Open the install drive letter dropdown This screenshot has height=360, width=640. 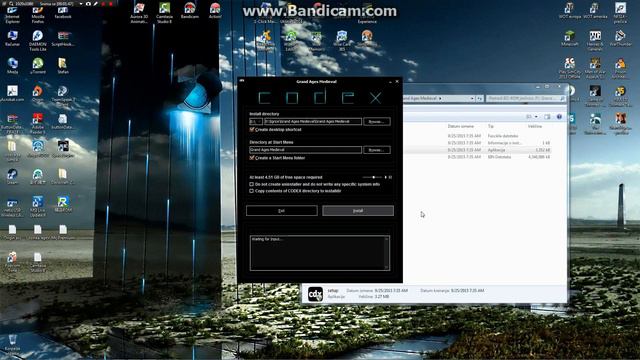pyautogui.click(x=256, y=122)
